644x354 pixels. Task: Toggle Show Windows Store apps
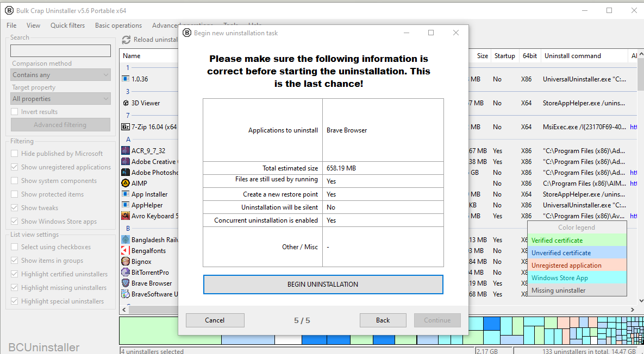(14, 221)
